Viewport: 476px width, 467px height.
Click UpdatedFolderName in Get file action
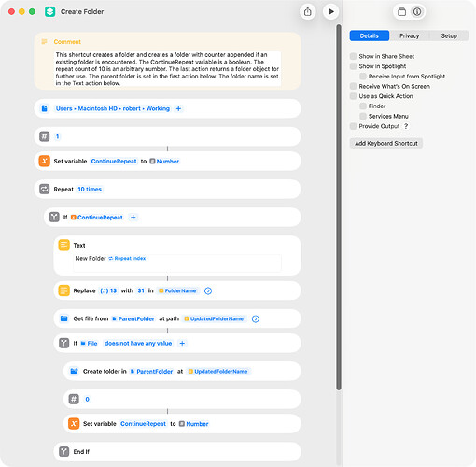[x=214, y=318]
